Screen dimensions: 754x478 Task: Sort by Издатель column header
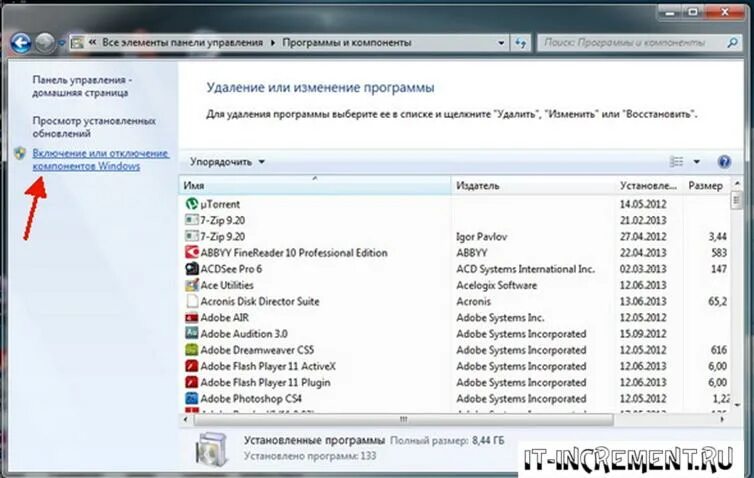533,186
